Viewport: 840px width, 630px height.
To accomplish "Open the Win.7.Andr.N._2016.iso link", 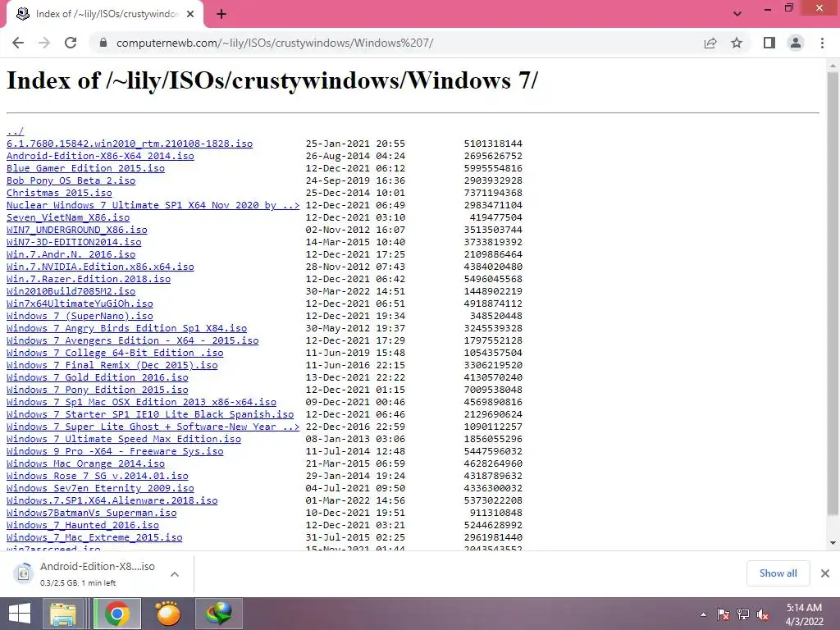I will click(x=71, y=254).
